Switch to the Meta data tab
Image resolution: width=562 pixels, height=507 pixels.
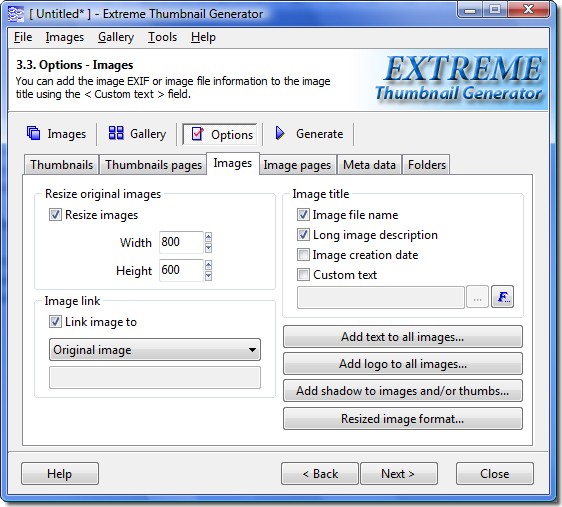pos(369,165)
